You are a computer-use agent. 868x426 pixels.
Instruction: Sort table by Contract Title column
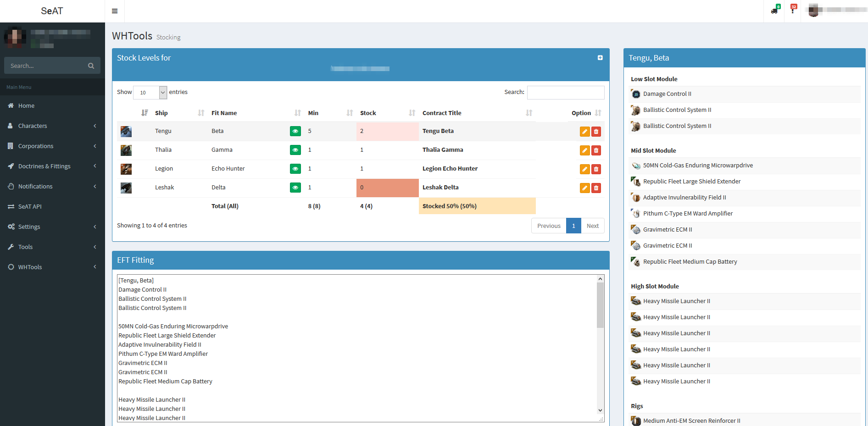[477, 113]
